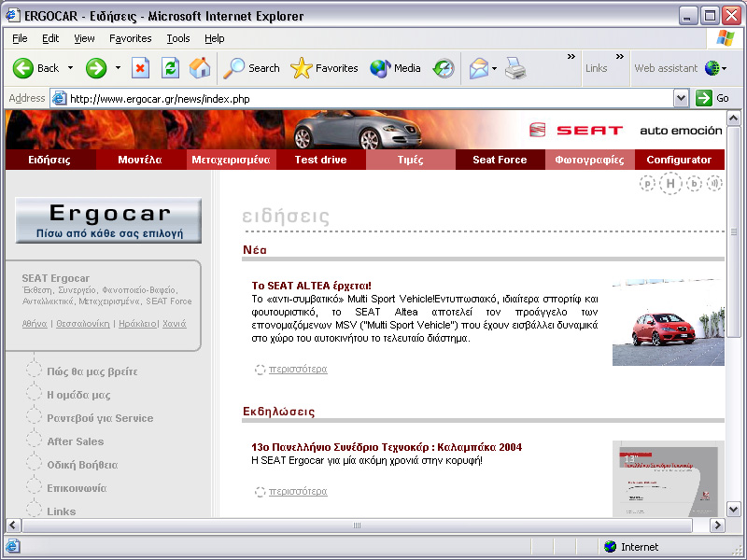Image resolution: width=747 pixels, height=560 pixels.
Task: Open the Help menu
Action: [x=215, y=38]
